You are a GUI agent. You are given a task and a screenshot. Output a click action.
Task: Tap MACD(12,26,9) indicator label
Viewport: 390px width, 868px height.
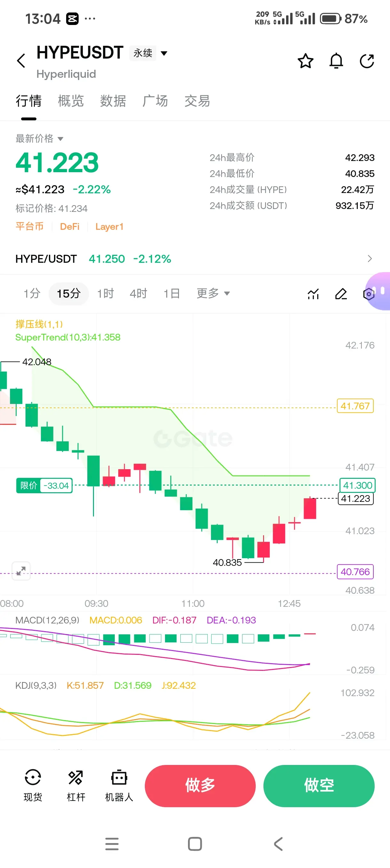click(x=47, y=620)
